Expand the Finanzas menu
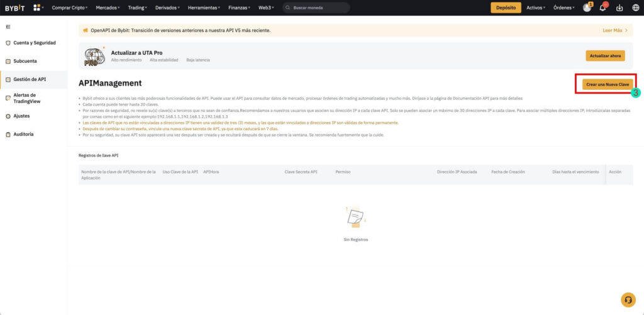Viewport: 644px width, 315px height. pyautogui.click(x=240, y=8)
